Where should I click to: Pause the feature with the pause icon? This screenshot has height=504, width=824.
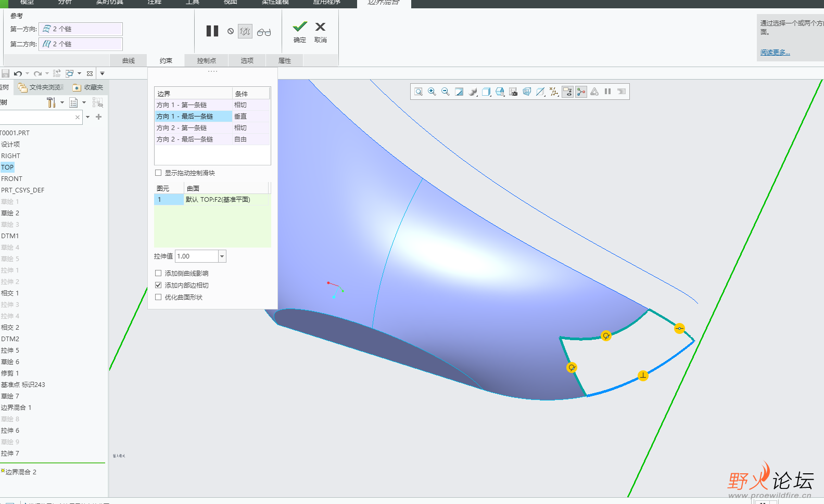(212, 31)
